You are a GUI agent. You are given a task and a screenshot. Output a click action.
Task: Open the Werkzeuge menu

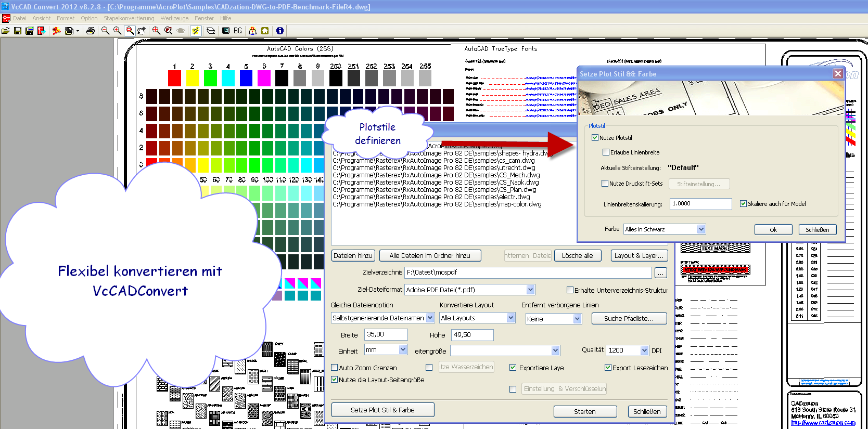tap(174, 18)
